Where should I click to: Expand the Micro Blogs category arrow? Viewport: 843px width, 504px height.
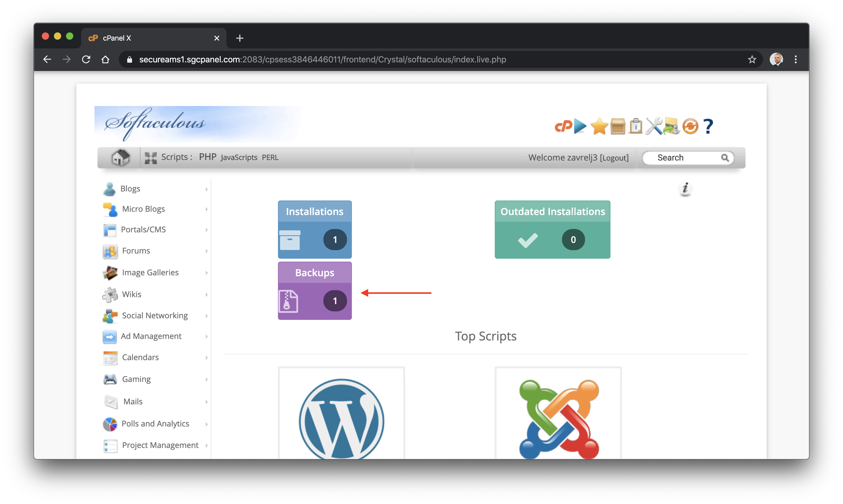click(206, 209)
